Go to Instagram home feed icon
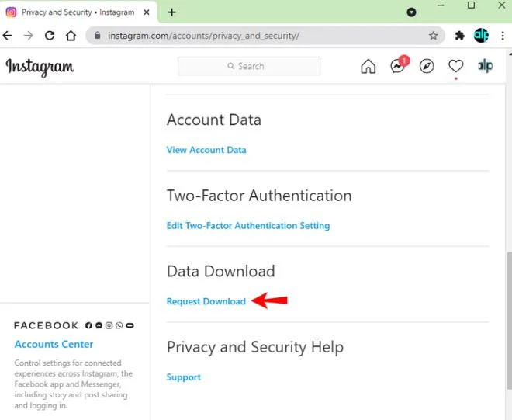Viewport: 512px width, 420px height. 368,66
